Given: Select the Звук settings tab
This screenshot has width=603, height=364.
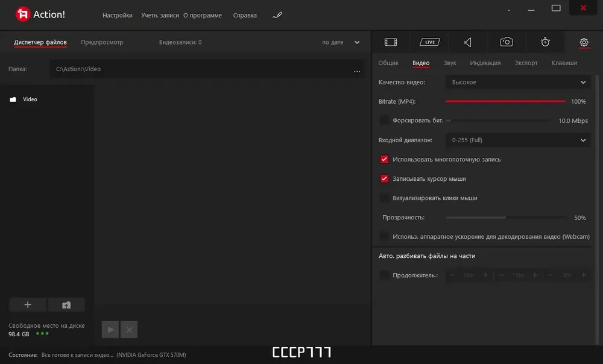Looking at the screenshot, I should tap(450, 63).
